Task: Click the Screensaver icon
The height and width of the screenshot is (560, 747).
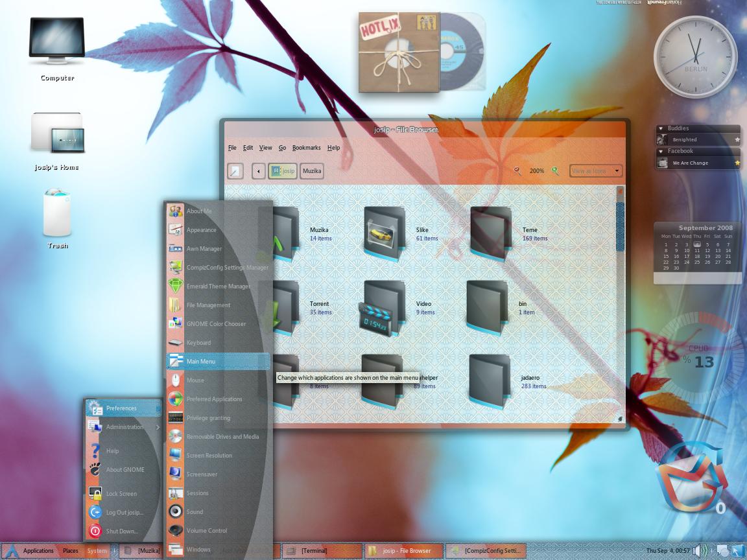Action: tap(175, 474)
